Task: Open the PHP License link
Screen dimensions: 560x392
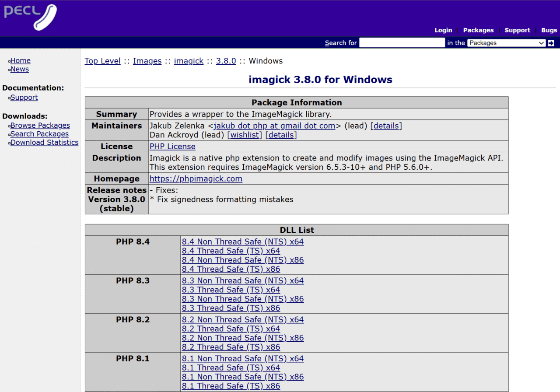Action: pyautogui.click(x=172, y=147)
